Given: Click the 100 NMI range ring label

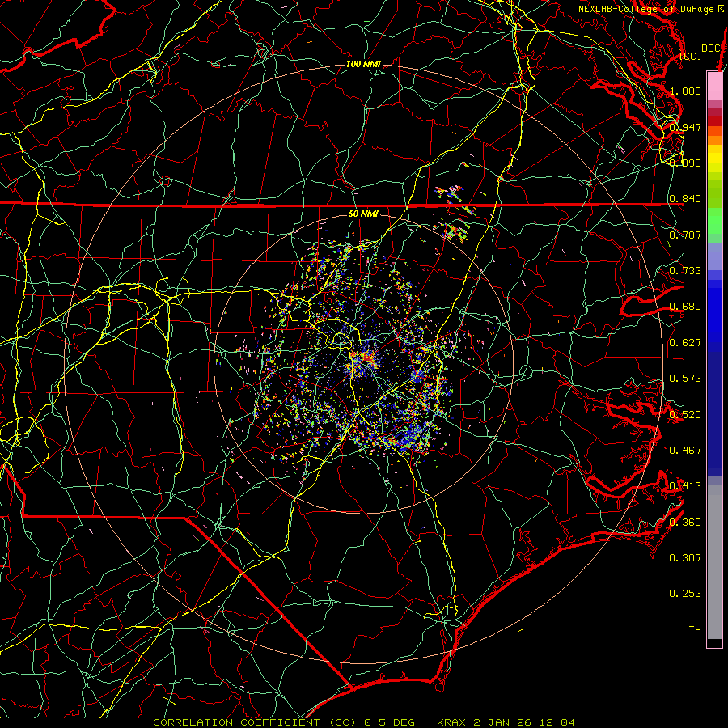Looking at the screenshot, I should (x=363, y=64).
